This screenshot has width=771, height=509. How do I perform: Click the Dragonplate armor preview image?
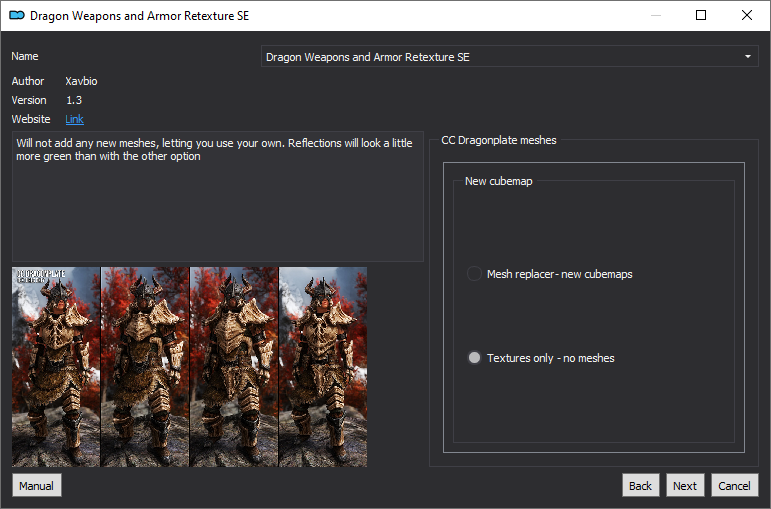[x=189, y=367]
